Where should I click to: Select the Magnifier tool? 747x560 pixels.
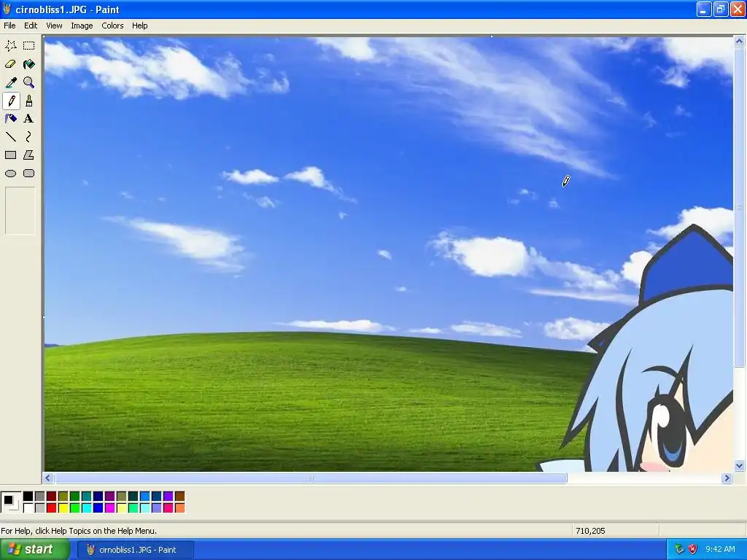pos(29,82)
